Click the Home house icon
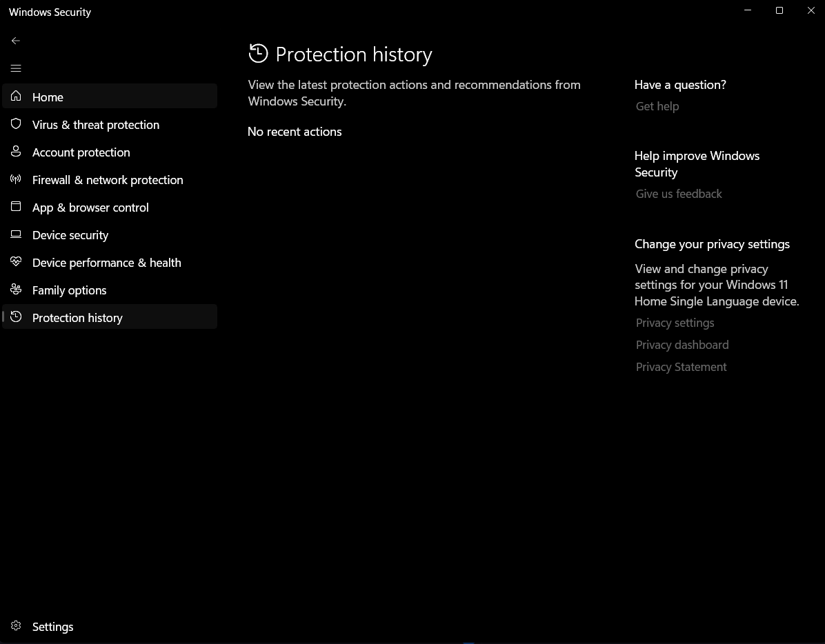The image size is (825, 644). [16, 96]
